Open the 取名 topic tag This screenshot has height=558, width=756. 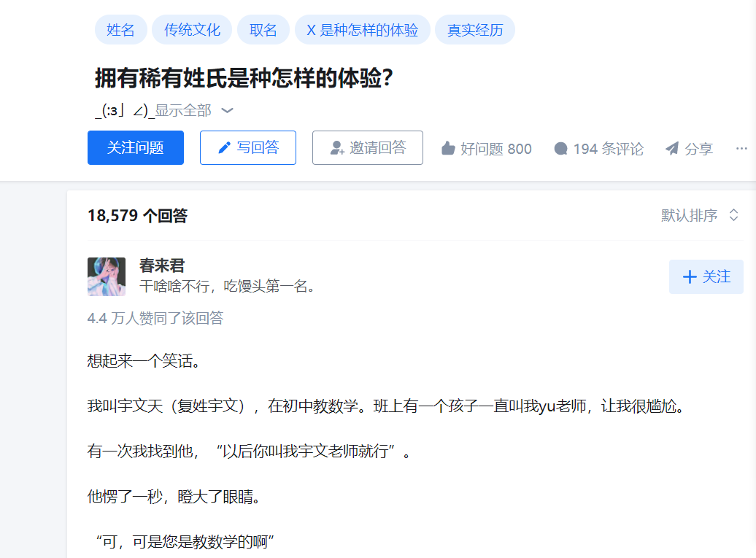click(263, 30)
